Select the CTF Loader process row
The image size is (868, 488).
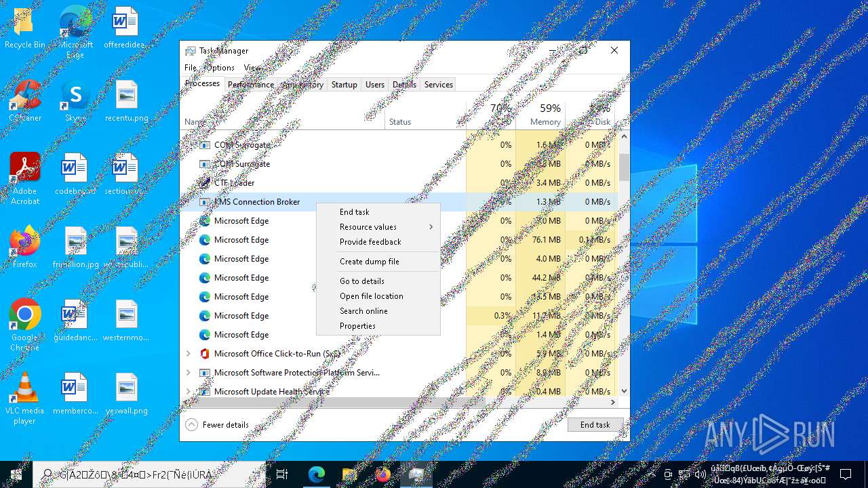pyautogui.click(x=399, y=182)
